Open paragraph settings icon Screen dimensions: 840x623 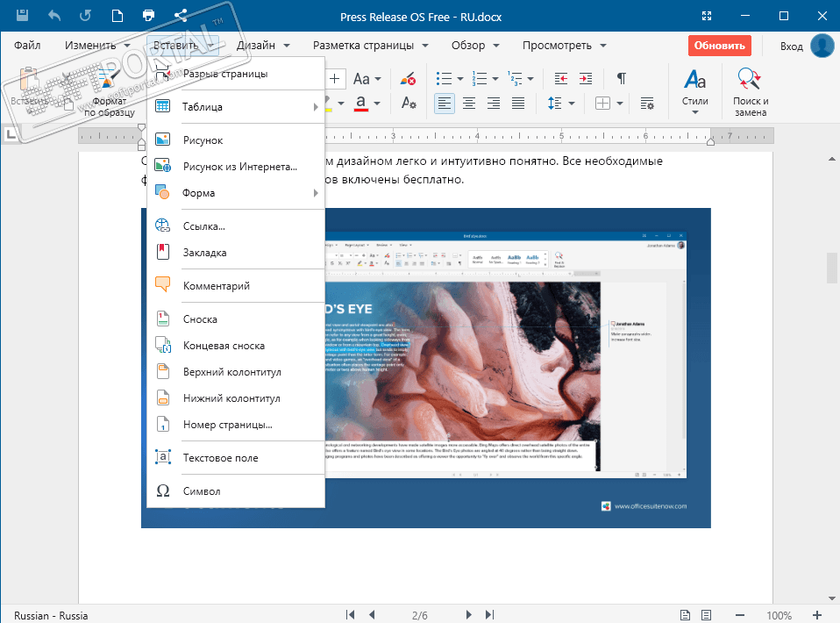coord(646,103)
